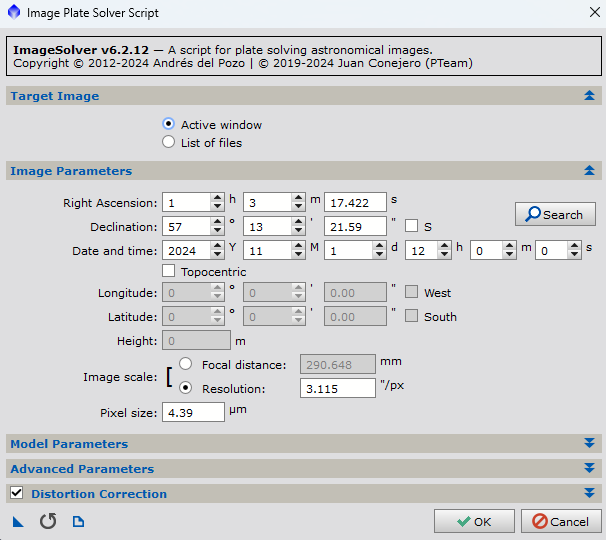
Task: Increase Declination degrees spinner
Action: click(x=218, y=221)
